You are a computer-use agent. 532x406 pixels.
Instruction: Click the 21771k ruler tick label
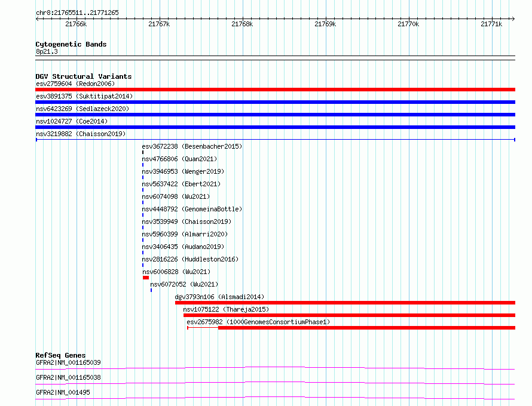491,24
